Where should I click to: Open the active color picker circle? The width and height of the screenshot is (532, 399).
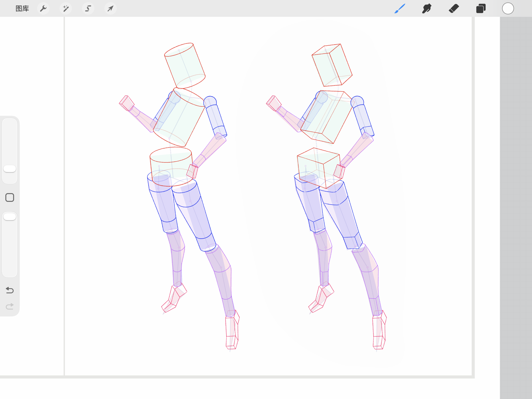(x=508, y=9)
